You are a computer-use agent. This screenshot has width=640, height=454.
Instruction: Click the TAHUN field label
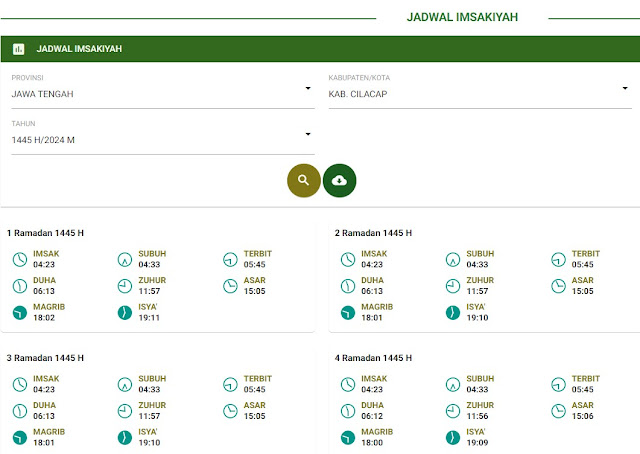click(23, 124)
